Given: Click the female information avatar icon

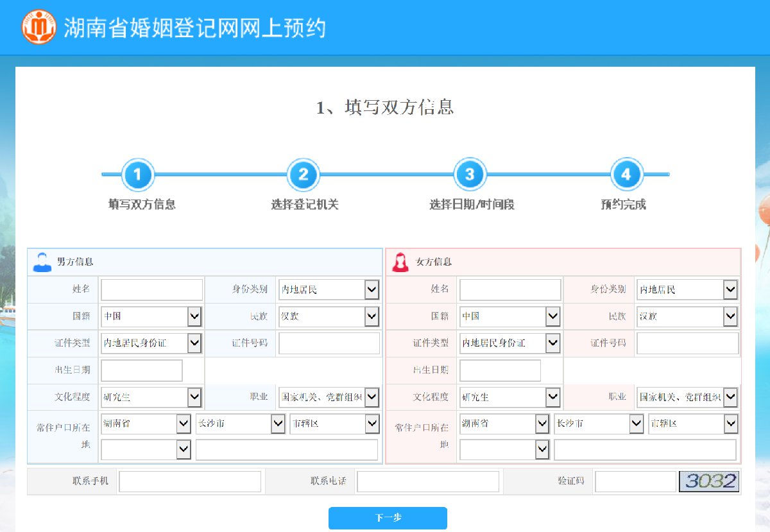Looking at the screenshot, I should click(x=400, y=262).
